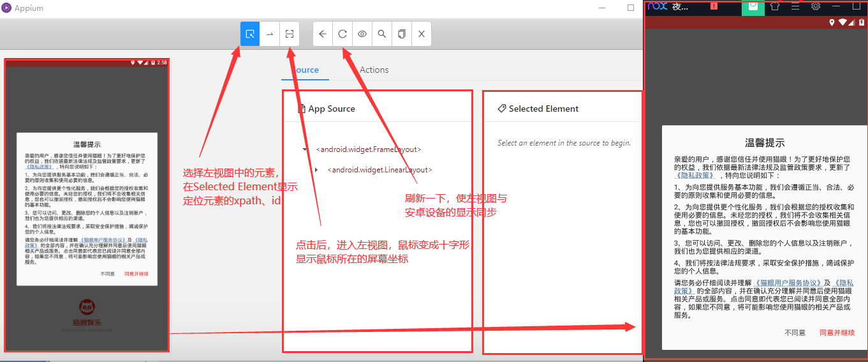Refresh the source and screenshot
Image resolution: width=868 pixels, height=362 pixels.
pos(342,34)
